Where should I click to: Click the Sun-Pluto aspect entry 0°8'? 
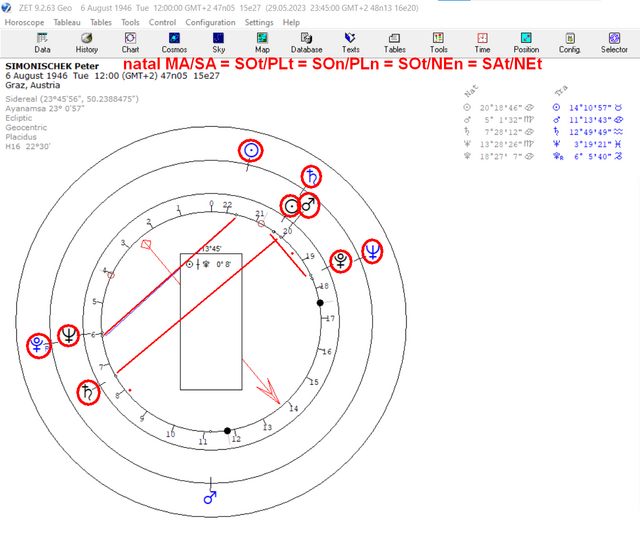(x=208, y=264)
